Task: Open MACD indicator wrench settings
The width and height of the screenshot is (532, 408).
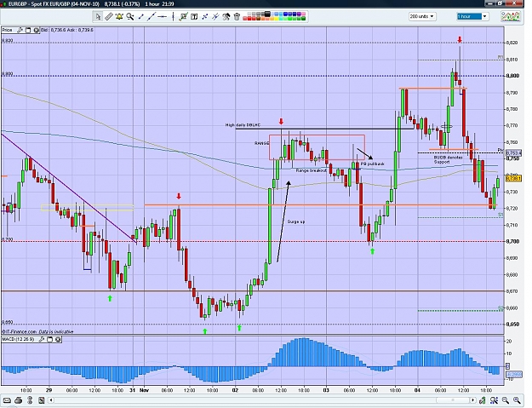Action: pos(42,339)
